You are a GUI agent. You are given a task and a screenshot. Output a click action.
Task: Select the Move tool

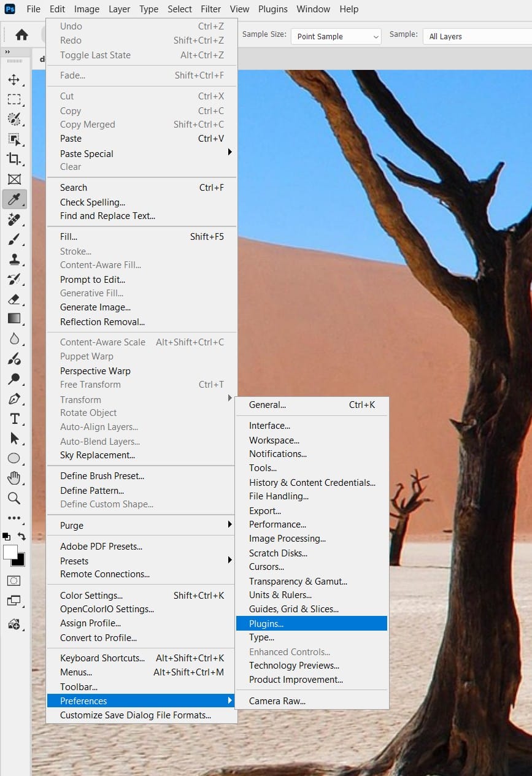(x=14, y=80)
